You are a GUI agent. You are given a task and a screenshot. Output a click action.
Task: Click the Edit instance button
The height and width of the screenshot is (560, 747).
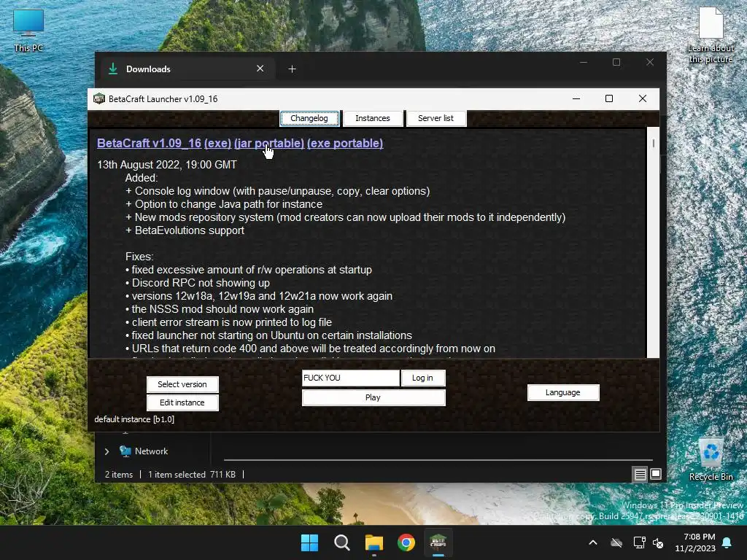(x=182, y=402)
